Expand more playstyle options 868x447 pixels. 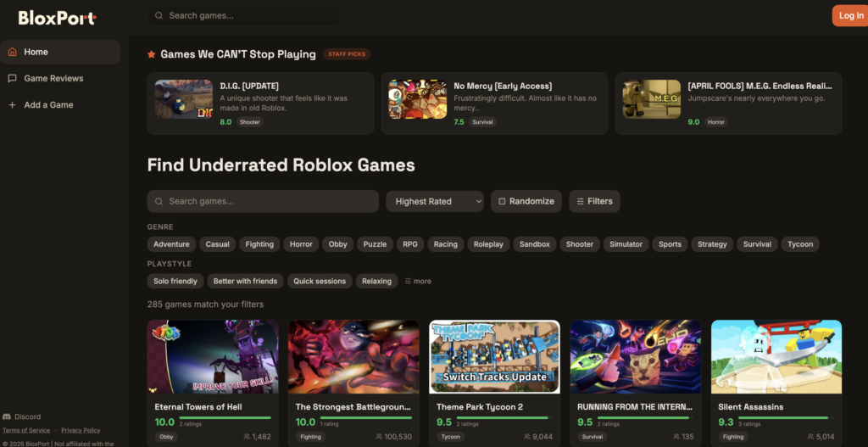pyautogui.click(x=418, y=281)
